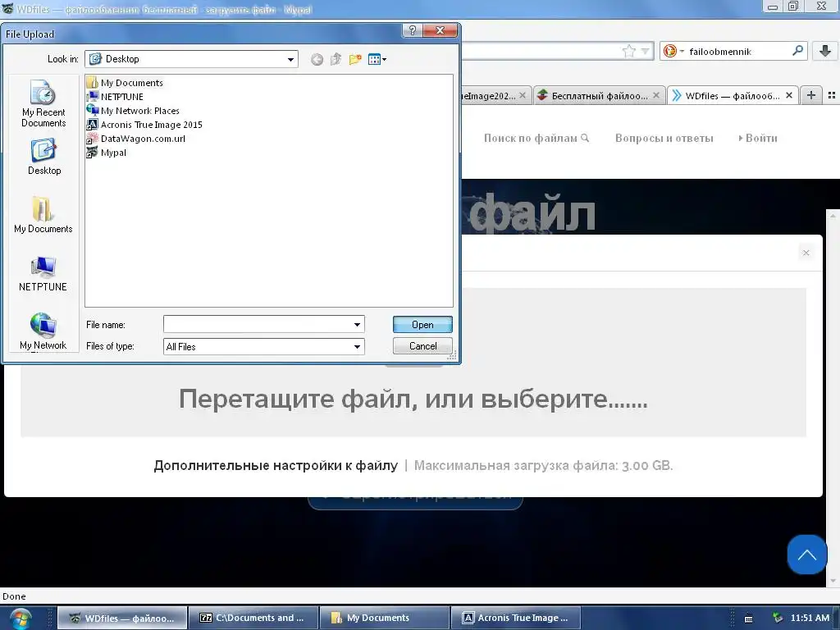Close the WDfiles tab

(x=788, y=95)
